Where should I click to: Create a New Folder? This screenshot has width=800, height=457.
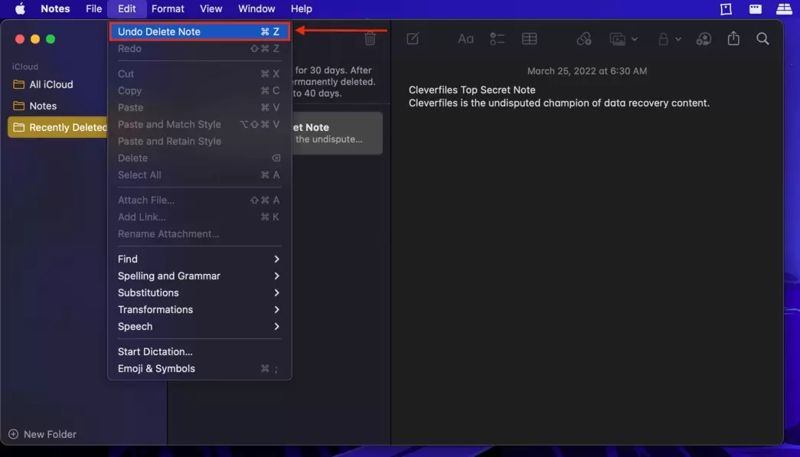point(43,435)
